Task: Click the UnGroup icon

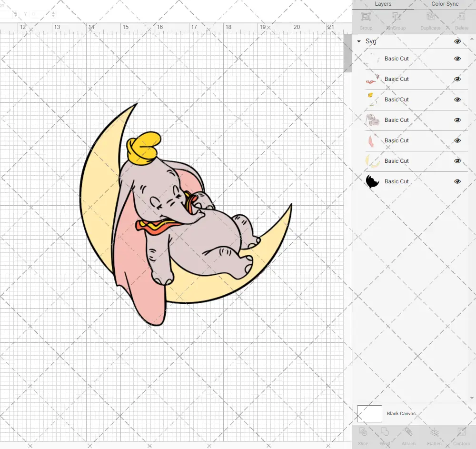Action: [x=396, y=16]
